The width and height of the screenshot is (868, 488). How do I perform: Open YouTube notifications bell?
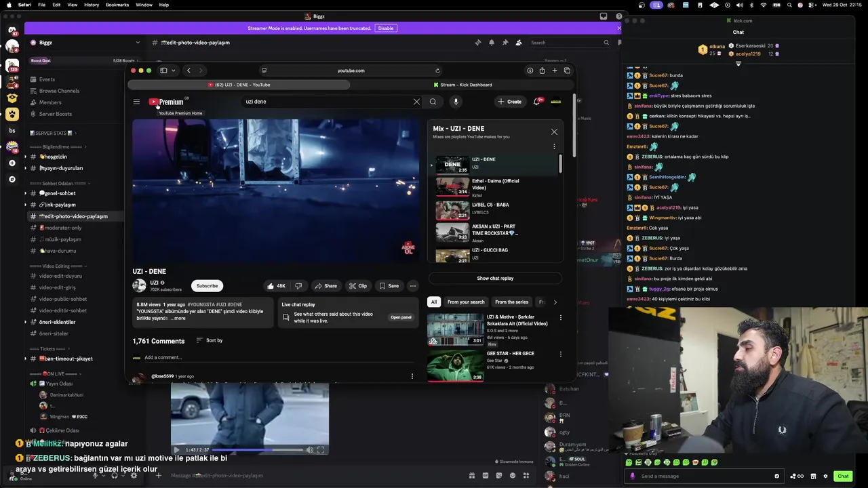click(536, 102)
